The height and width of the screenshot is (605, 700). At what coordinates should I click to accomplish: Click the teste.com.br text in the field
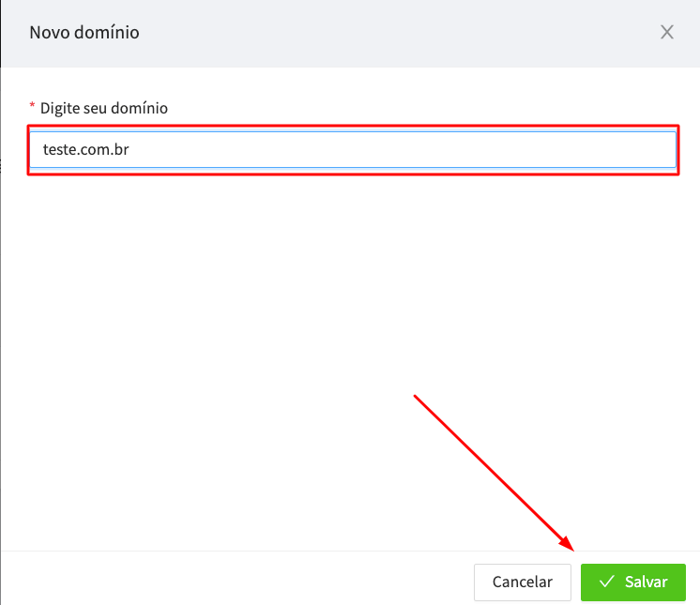(x=85, y=149)
